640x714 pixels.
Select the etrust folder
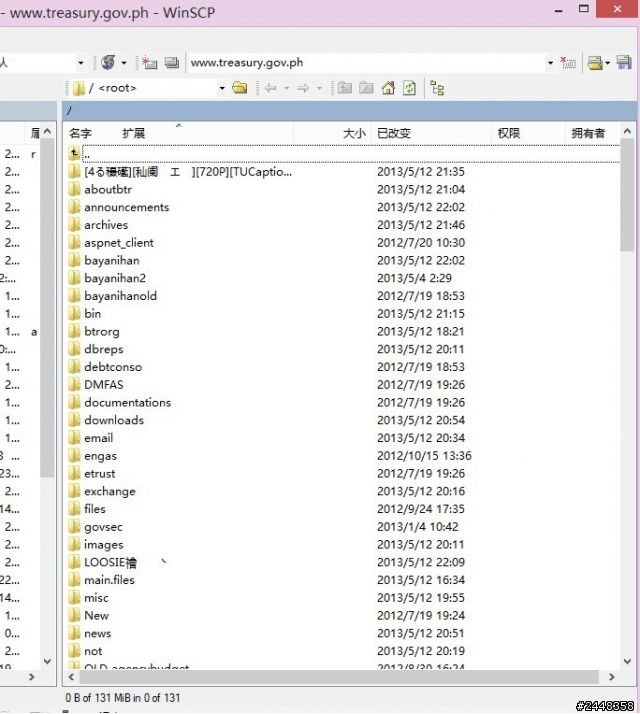pyautogui.click(x=99, y=474)
